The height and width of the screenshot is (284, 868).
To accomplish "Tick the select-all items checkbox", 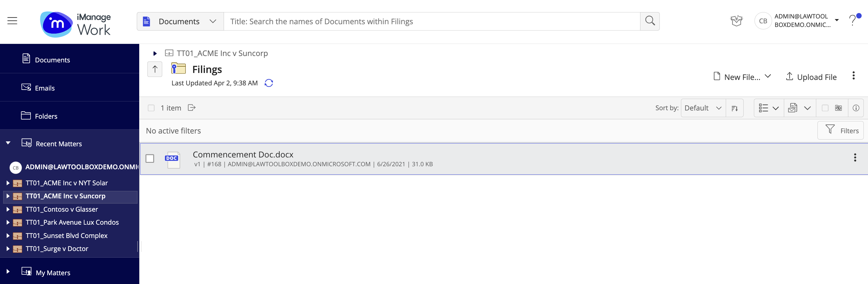I will 151,108.
